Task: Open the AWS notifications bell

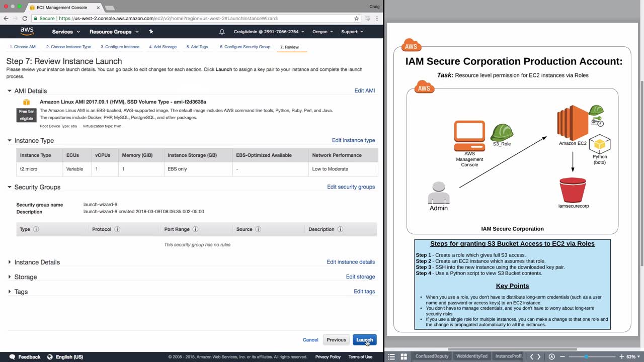Action: [222, 32]
